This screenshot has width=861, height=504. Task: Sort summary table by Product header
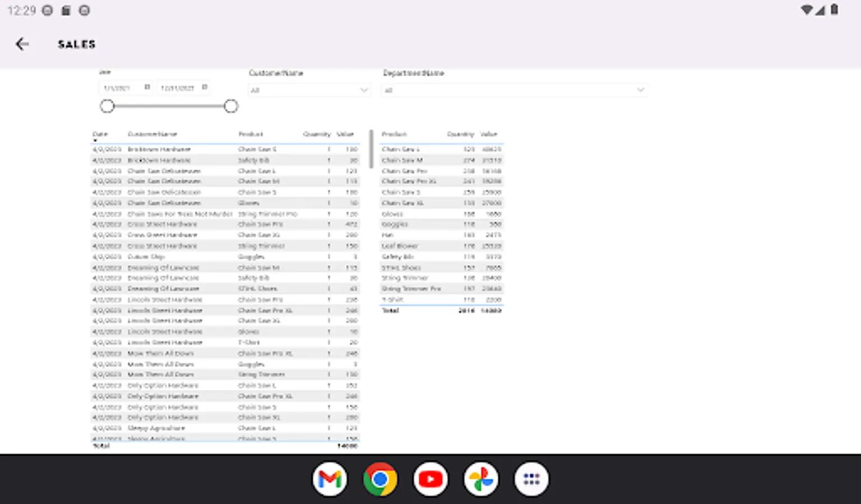[394, 134]
